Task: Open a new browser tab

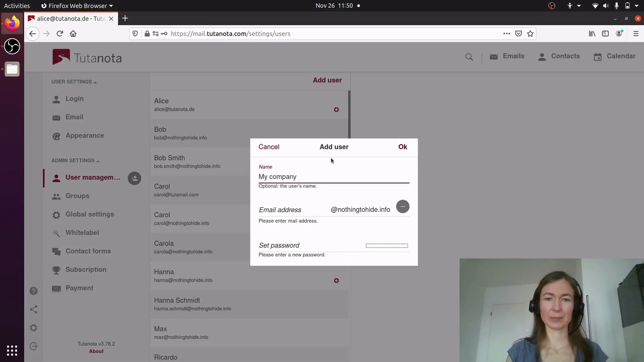Action: 125,19
